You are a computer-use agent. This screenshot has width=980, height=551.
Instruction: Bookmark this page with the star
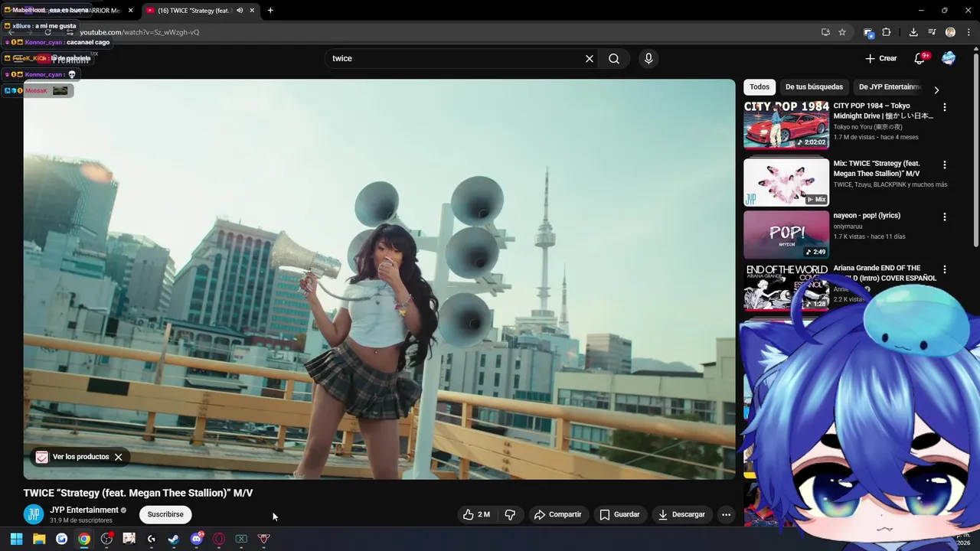tap(842, 32)
